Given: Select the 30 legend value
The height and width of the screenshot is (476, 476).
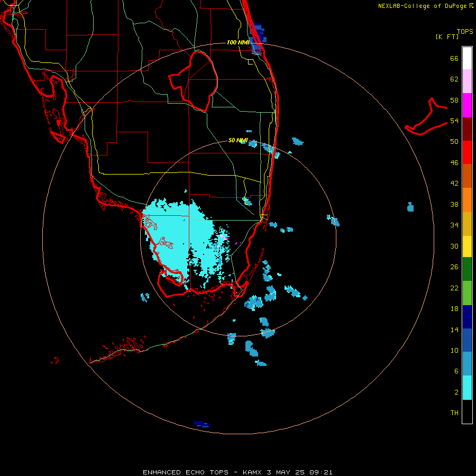Looking at the screenshot, I should point(454,246).
